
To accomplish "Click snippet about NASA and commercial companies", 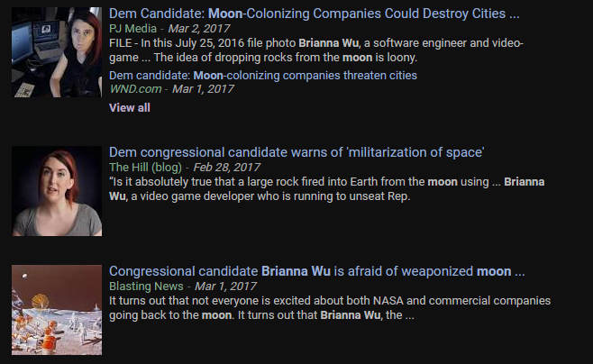I will click(330, 307).
